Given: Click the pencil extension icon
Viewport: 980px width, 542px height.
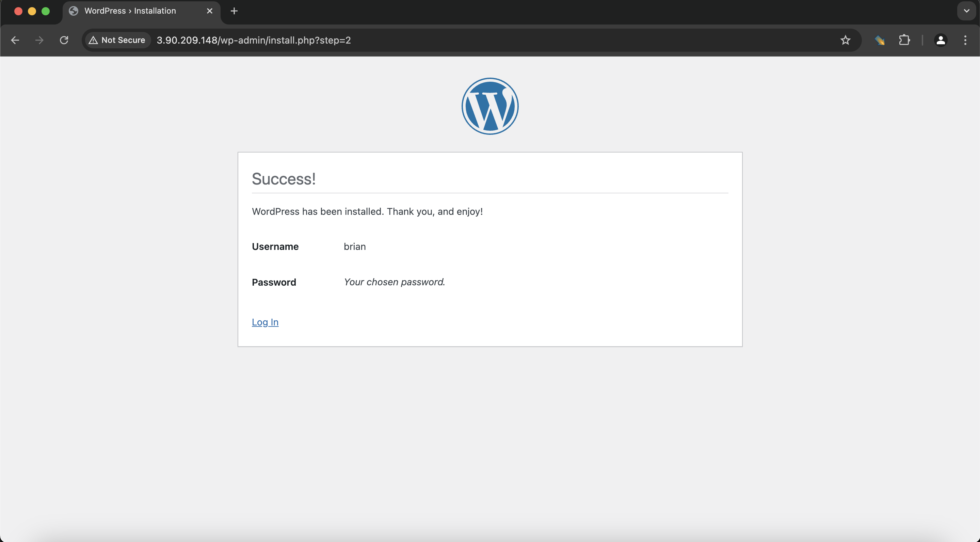Looking at the screenshot, I should [x=879, y=41].
